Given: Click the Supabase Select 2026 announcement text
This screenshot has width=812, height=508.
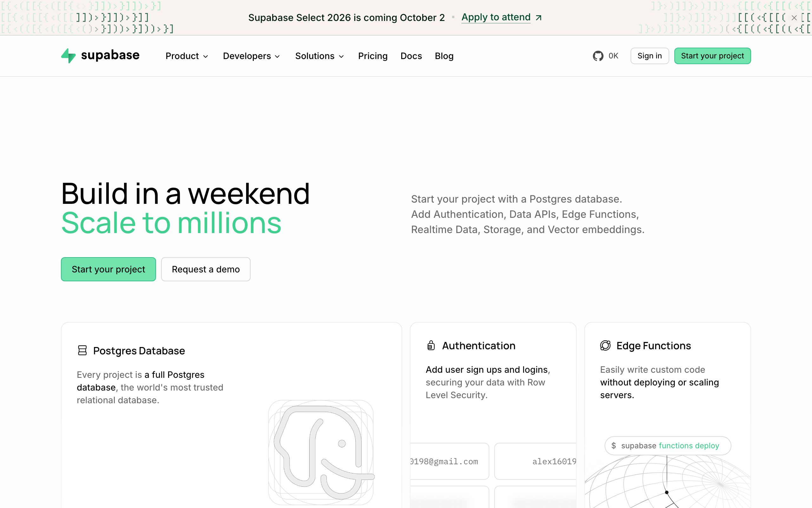Looking at the screenshot, I should coord(346,17).
